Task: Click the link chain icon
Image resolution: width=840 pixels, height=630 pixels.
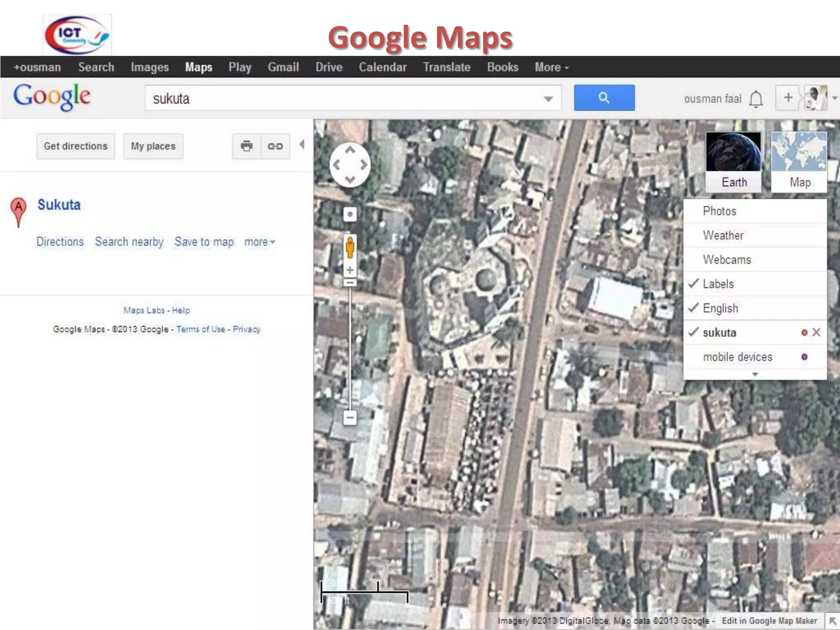Action: coord(275,146)
